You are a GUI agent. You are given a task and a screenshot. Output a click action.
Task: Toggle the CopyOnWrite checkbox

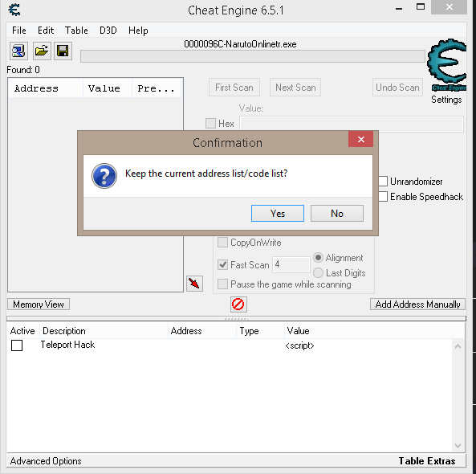click(x=222, y=243)
